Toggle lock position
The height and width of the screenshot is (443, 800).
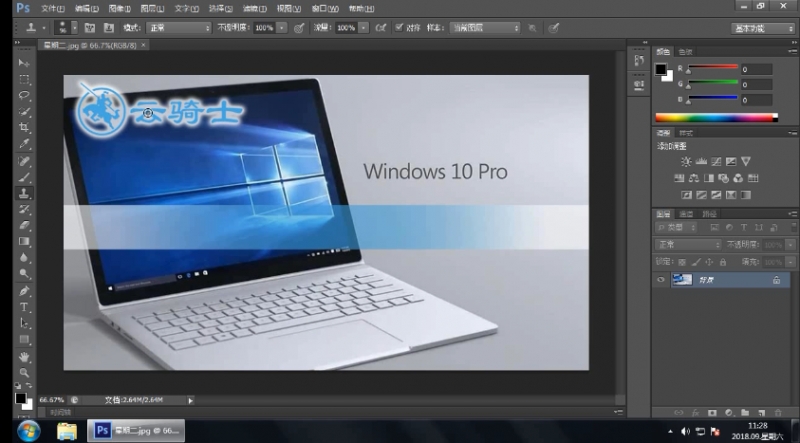tap(709, 262)
